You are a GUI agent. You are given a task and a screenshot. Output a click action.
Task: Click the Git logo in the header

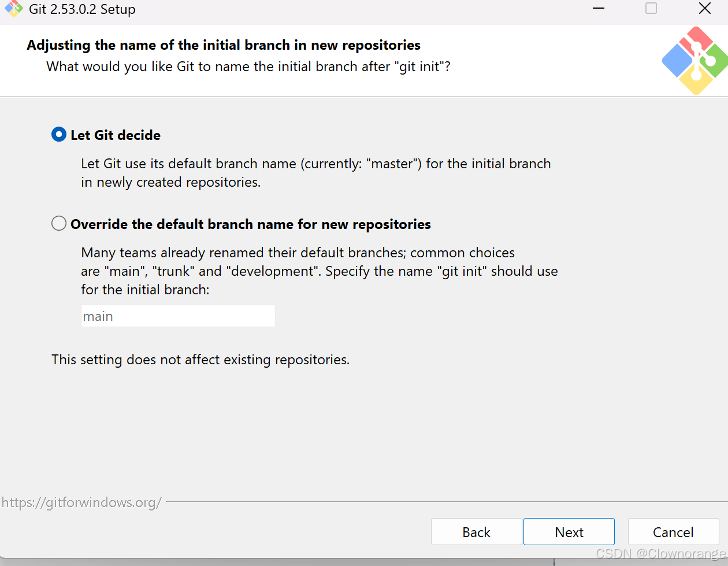(695, 61)
